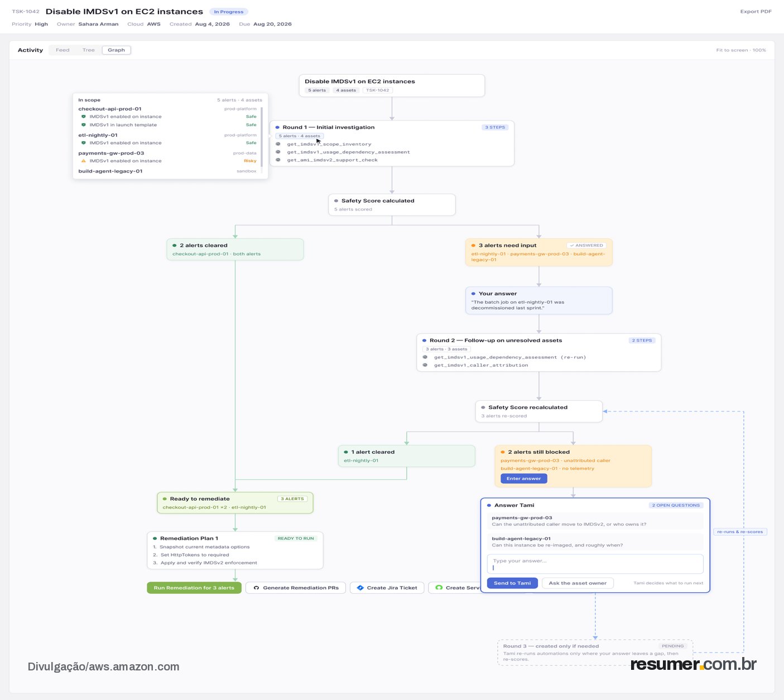This screenshot has width=784, height=700.
Task: Click Generate Remediation PRs button
Action: [296, 588]
